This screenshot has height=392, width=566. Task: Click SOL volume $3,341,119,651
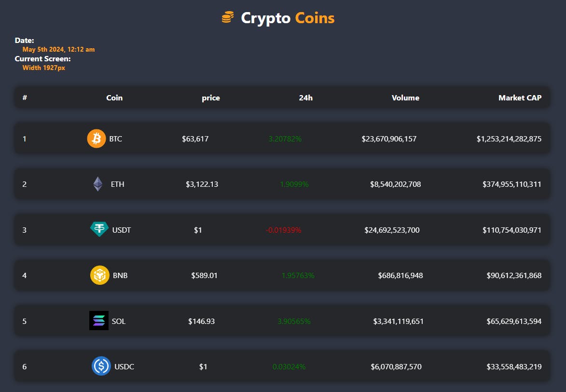(398, 321)
